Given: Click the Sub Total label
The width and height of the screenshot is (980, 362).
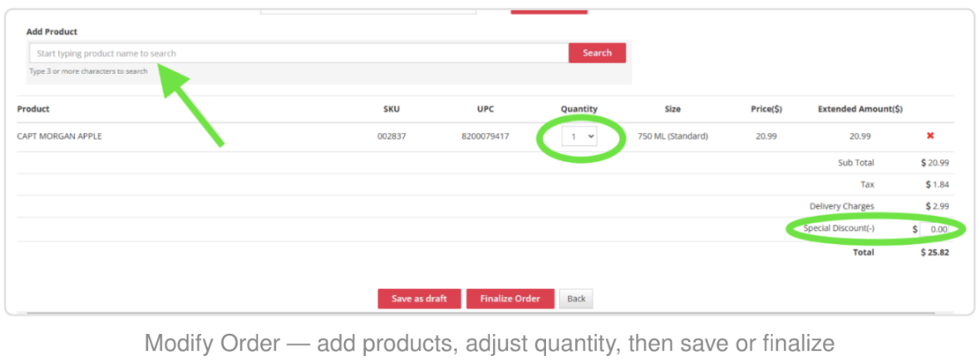Looking at the screenshot, I should click(855, 163).
